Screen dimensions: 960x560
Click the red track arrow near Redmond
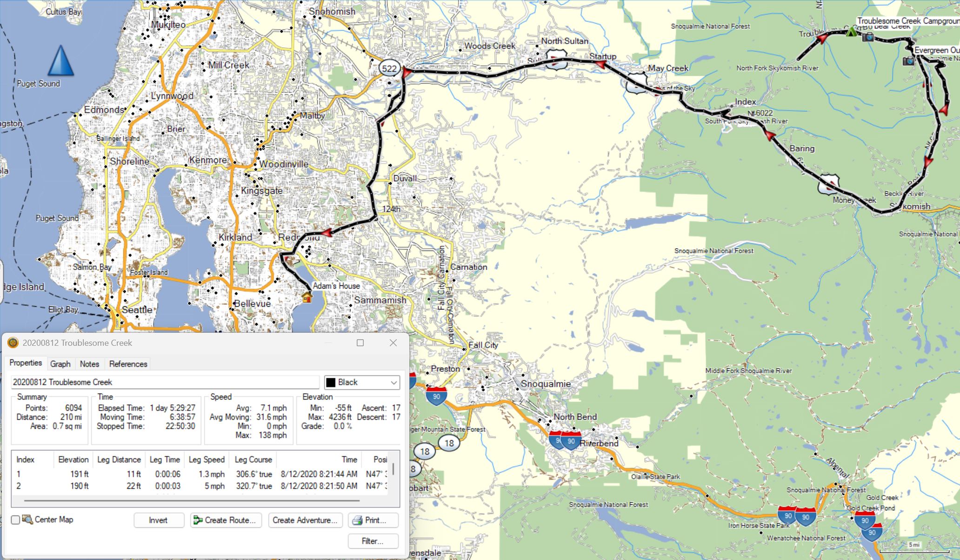326,232
